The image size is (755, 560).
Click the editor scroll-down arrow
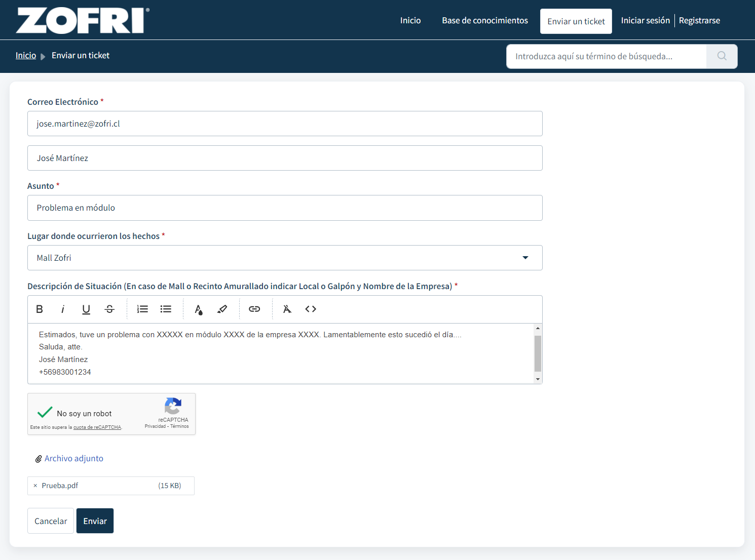[538, 379]
